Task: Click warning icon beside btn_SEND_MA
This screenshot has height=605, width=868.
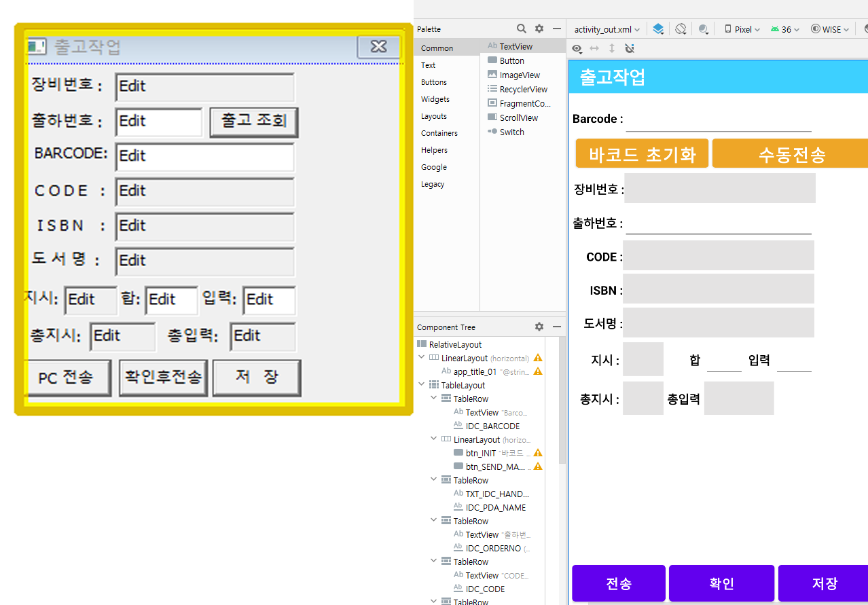Action: pyautogui.click(x=538, y=466)
